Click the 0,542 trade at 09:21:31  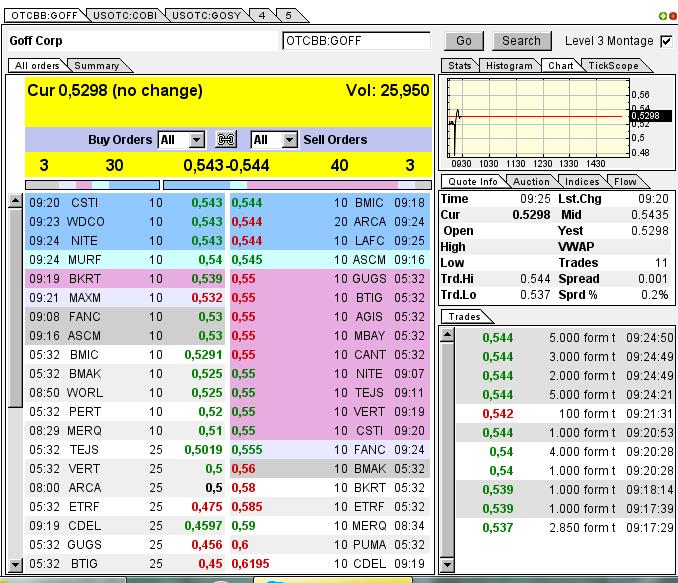point(565,413)
